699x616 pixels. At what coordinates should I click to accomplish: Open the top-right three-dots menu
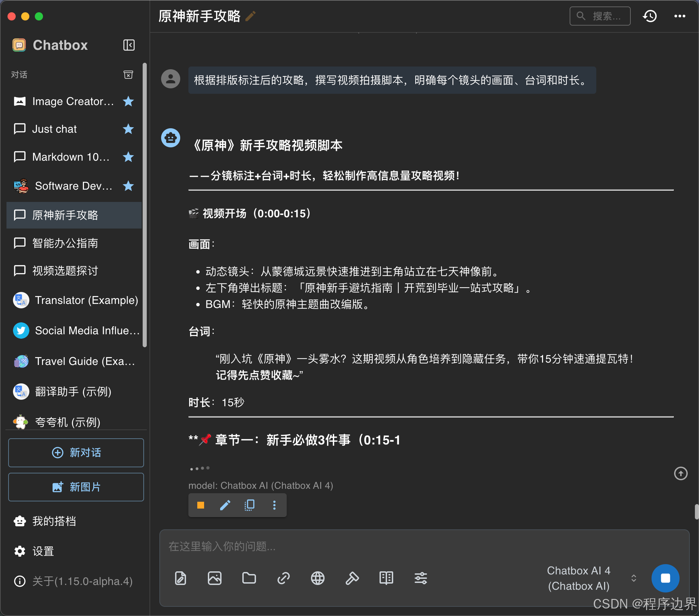680,16
